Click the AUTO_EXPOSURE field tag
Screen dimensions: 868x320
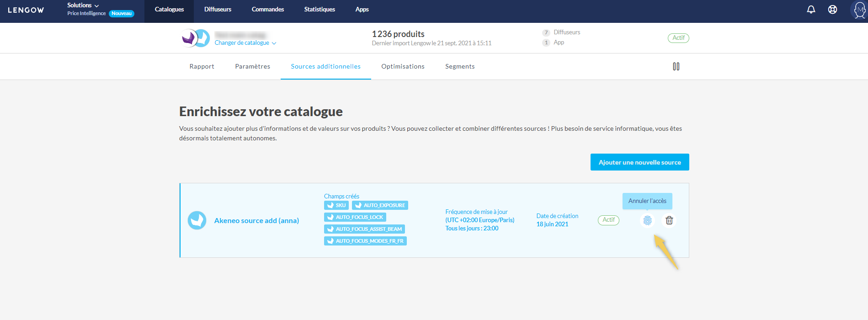click(x=380, y=206)
